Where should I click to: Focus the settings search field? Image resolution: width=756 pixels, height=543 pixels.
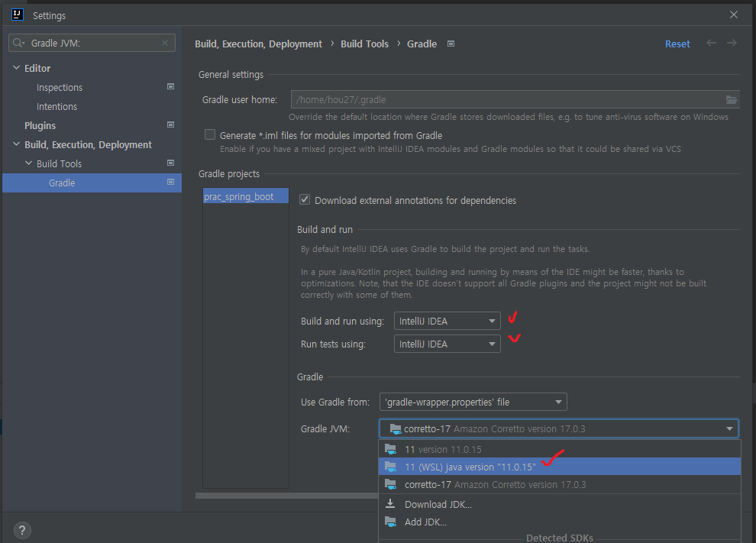[x=92, y=43]
